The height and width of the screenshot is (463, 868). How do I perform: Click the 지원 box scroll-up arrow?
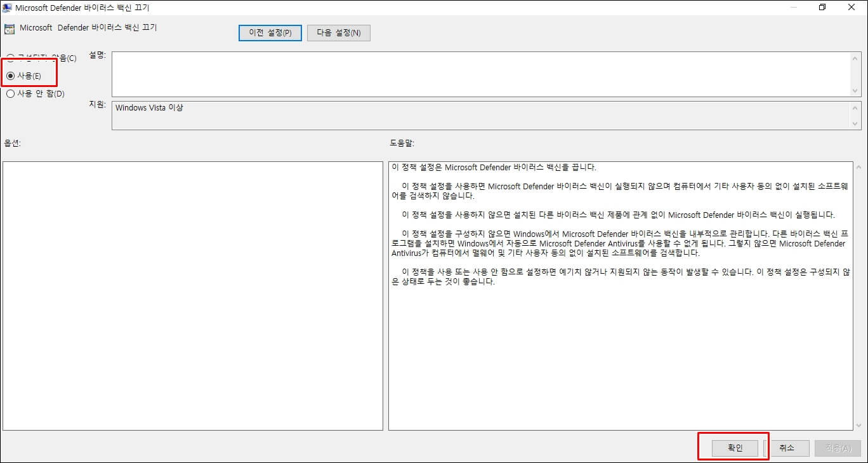[x=856, y=107]
